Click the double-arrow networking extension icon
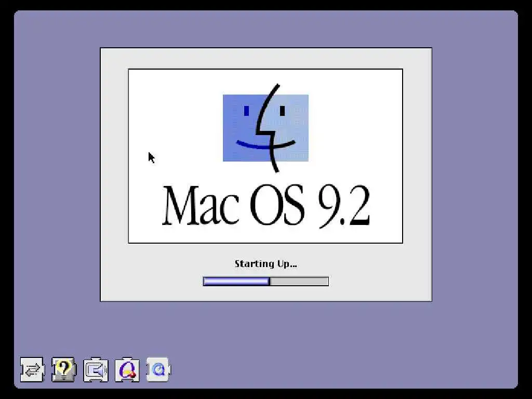 (32, 369)
